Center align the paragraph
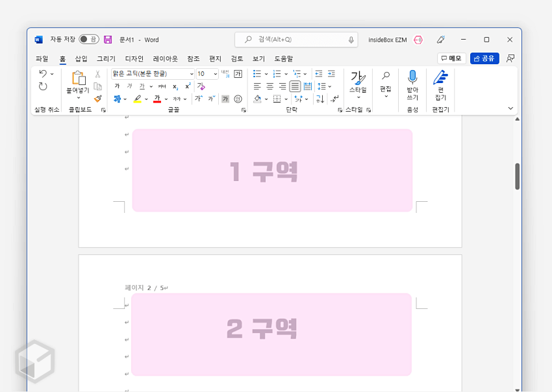 click(269, 86)
